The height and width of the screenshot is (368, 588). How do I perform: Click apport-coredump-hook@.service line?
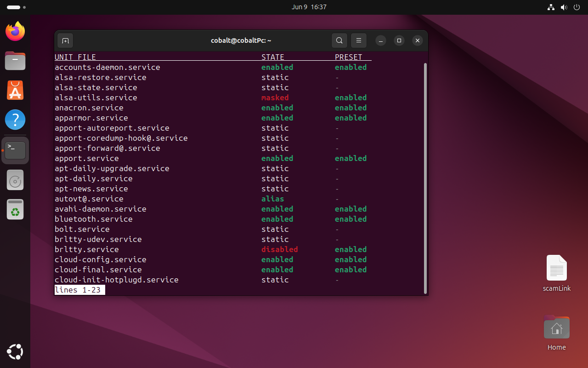point(121,138)
